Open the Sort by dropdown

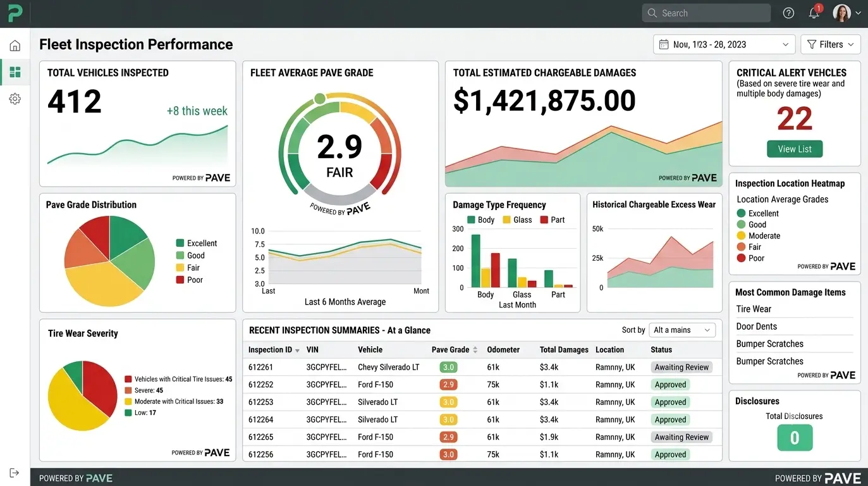[682, 330]
